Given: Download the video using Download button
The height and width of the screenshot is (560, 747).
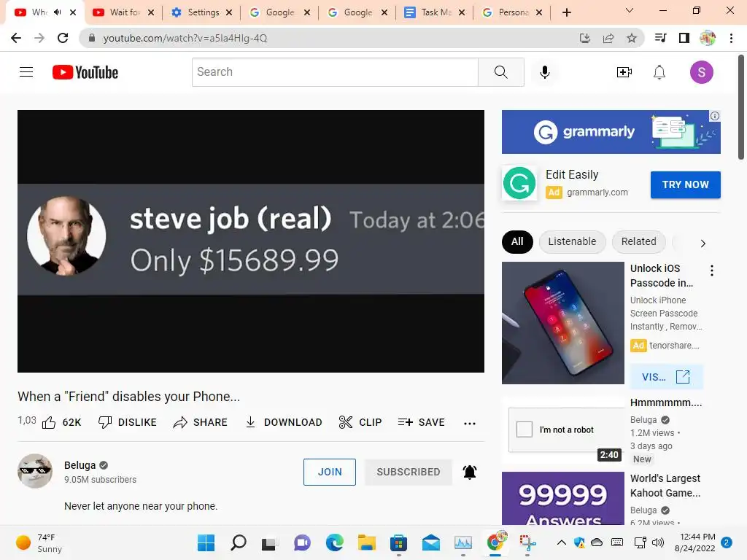Looking at the screenshot, I should click(284, 422).
